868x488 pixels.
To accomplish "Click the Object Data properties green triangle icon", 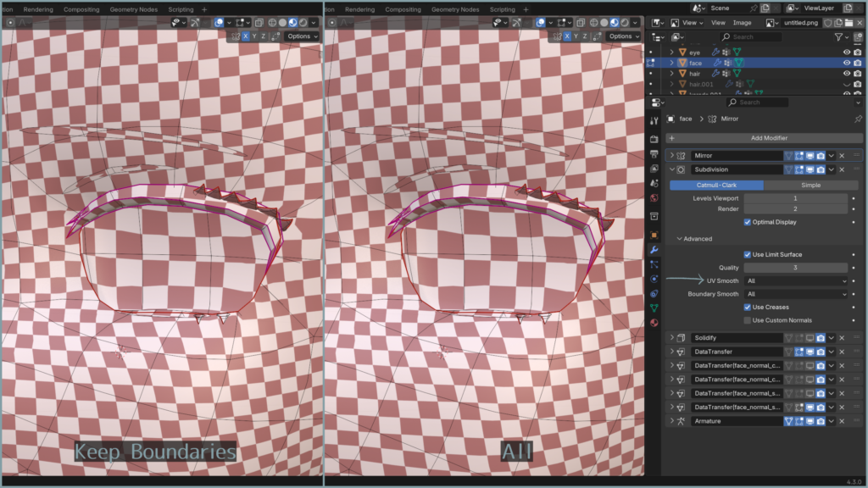I will [x=654, y=308].
